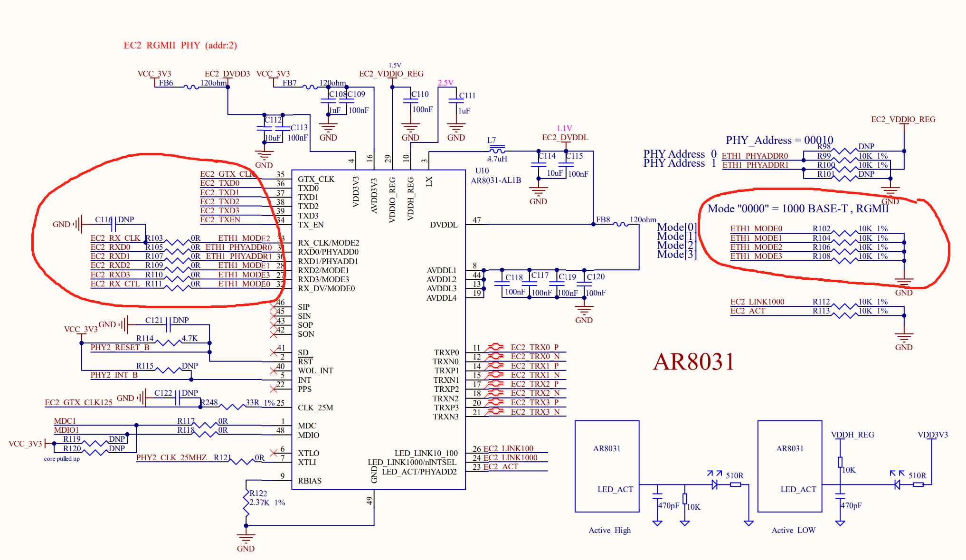Select the "4.7uH" inductor value
The image size is (966, 560).
(x=497, y=159)
